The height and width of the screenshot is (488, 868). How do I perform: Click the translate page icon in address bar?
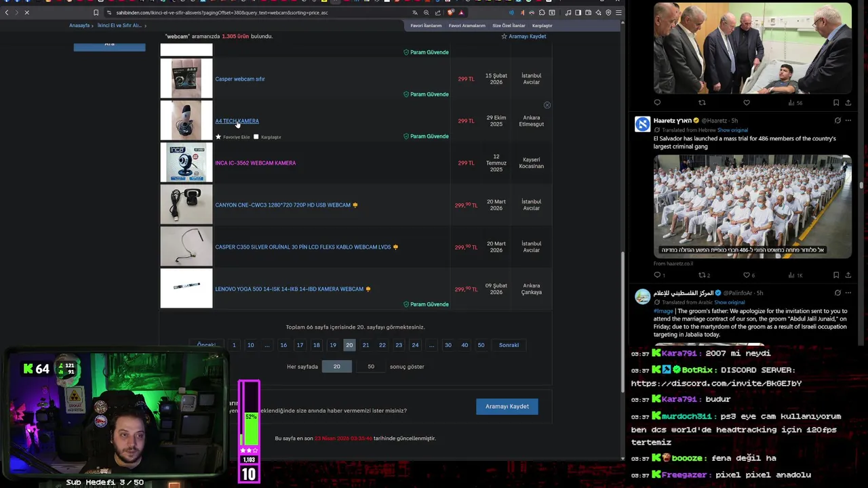coord(415,12)
